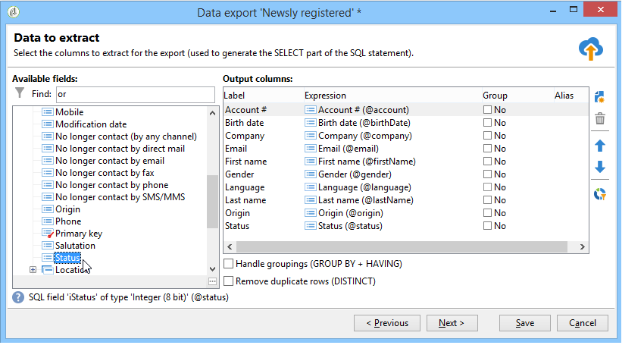Click the Next button
The height and width of the screenshot is (364, 644).
click(x=450, y=323)
